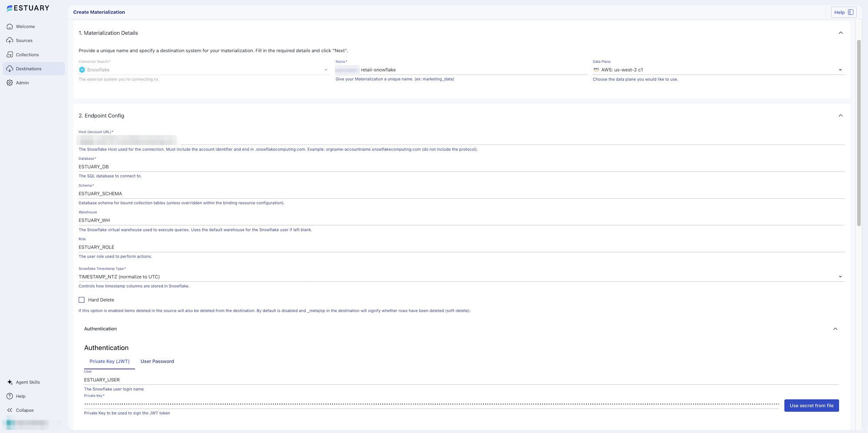Screen dimensions: 868x433
Task: Click the Host (Account URL) field
Action: 461,140
